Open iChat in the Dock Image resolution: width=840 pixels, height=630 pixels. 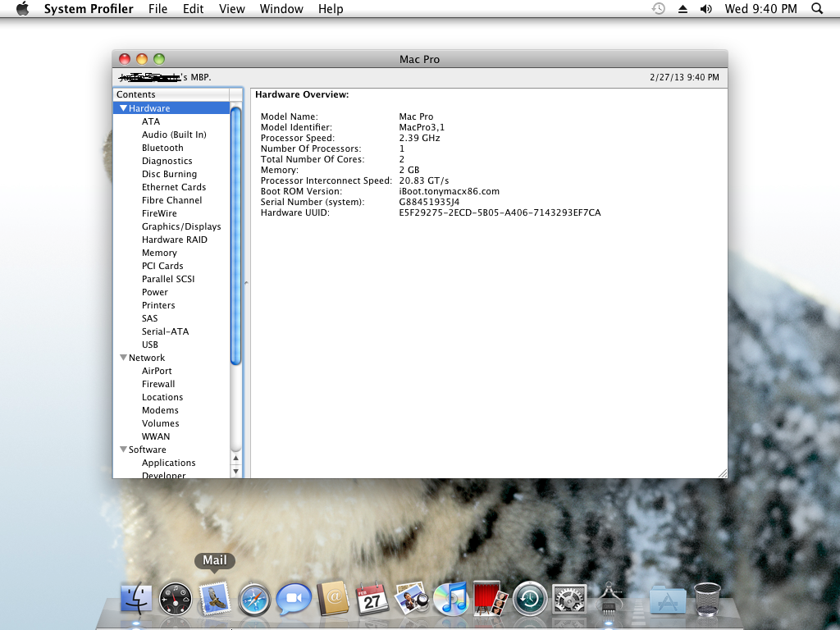tap(294, 598)
